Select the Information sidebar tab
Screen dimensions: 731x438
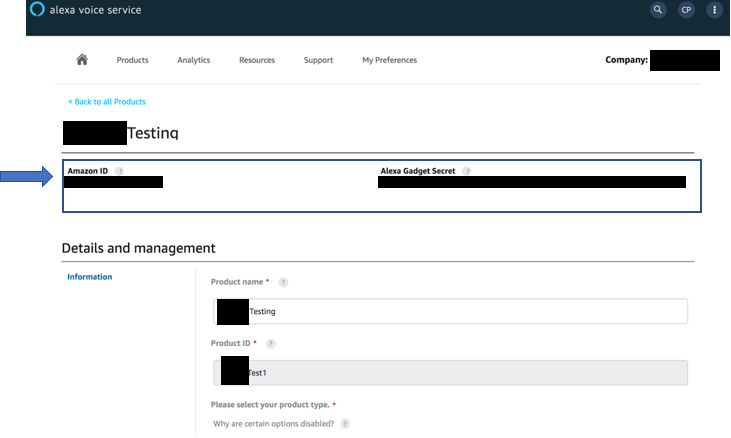(90, 277)
